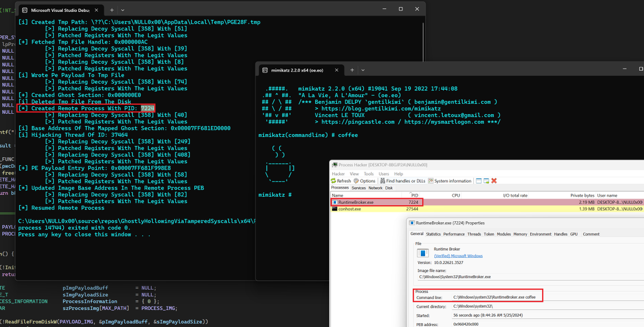Click the red X terminate toolbar icon

(494, 181)
